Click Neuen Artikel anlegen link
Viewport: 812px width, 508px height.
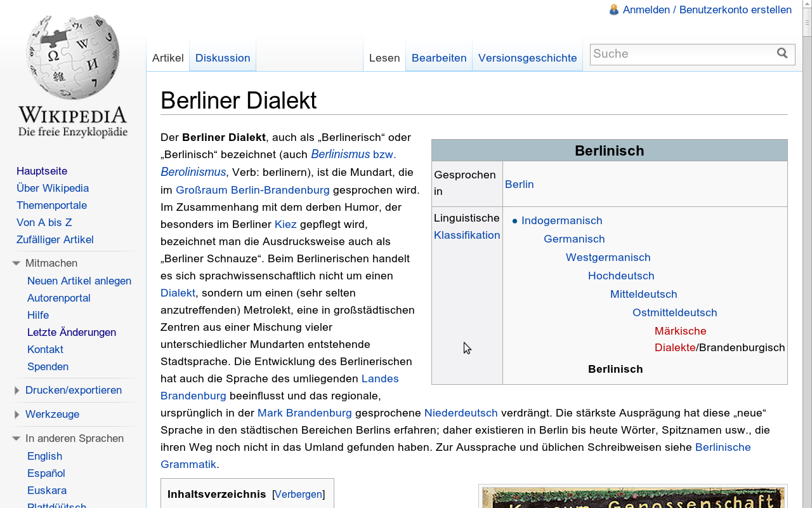click(79, 281)
